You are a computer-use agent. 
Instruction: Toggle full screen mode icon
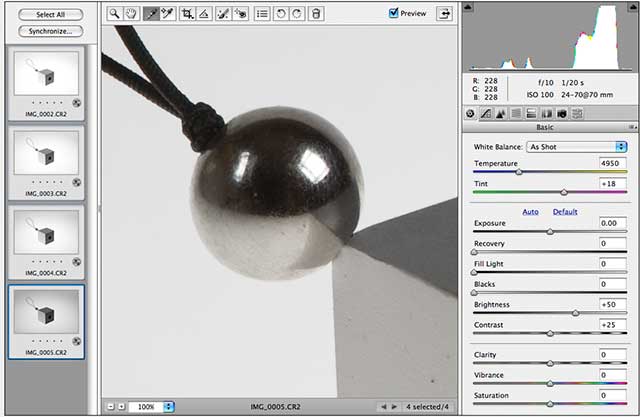[x=444, y=13]
